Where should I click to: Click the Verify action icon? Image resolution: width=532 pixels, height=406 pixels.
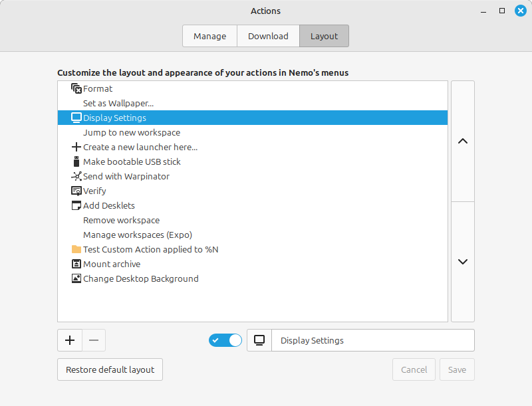[x=75, y=191]
